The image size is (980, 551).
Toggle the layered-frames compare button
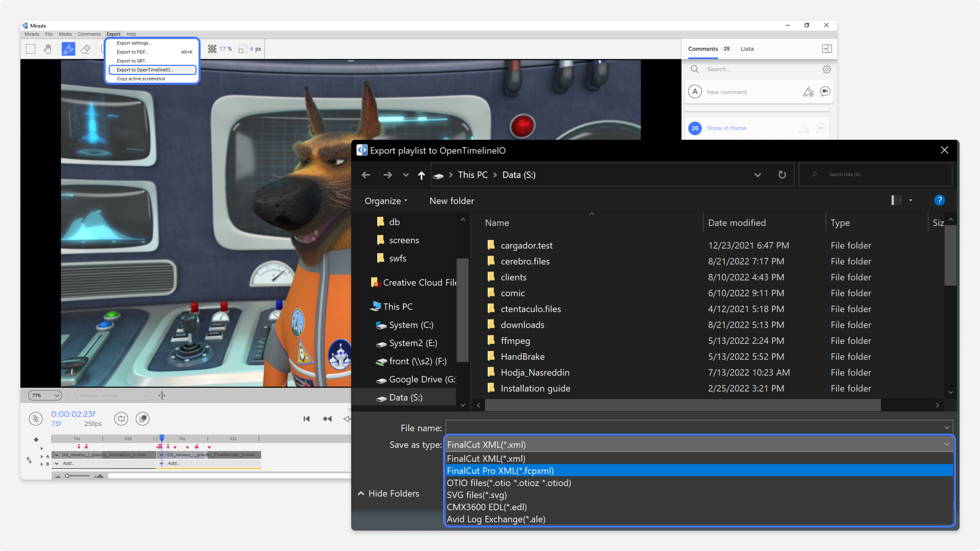[x=142, y=419]
